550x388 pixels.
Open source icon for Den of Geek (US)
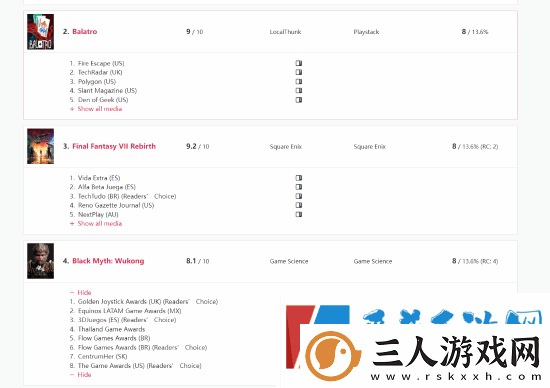(x=299, y=100)
